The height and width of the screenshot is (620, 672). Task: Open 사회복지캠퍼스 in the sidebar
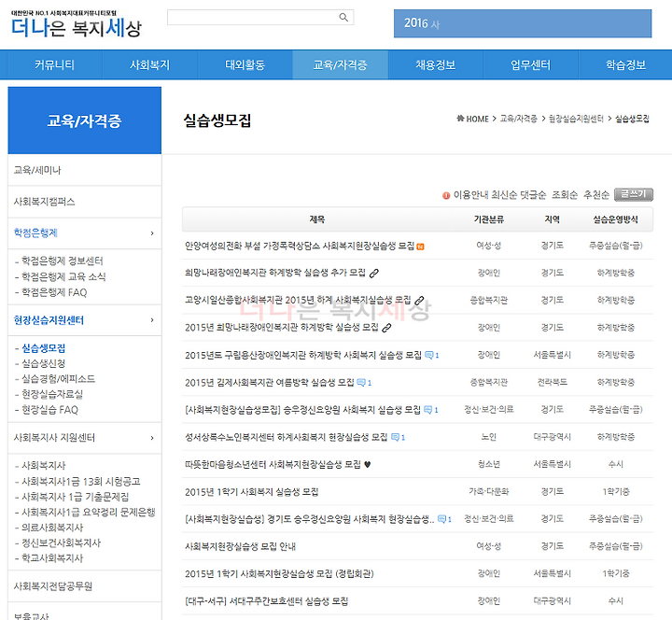pyautogui.click(x=44, y=202)
